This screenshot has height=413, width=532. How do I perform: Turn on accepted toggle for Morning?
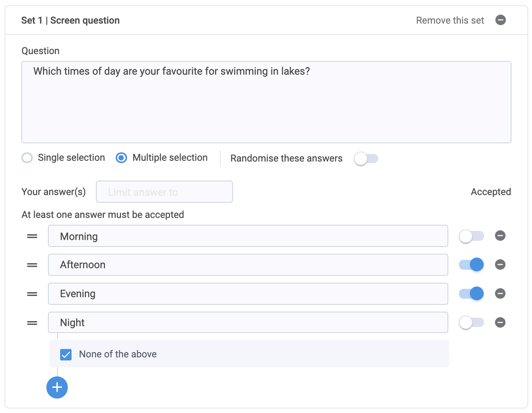coord(471,236)
